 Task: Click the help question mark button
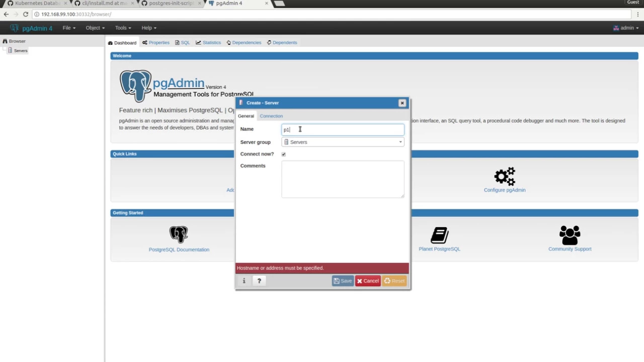click(x=259, y=281)
